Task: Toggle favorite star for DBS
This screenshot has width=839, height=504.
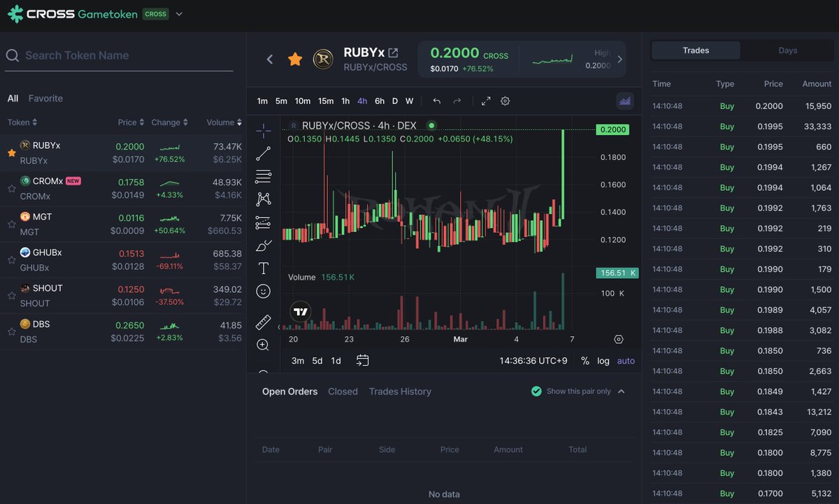Action: pos(11,331)
